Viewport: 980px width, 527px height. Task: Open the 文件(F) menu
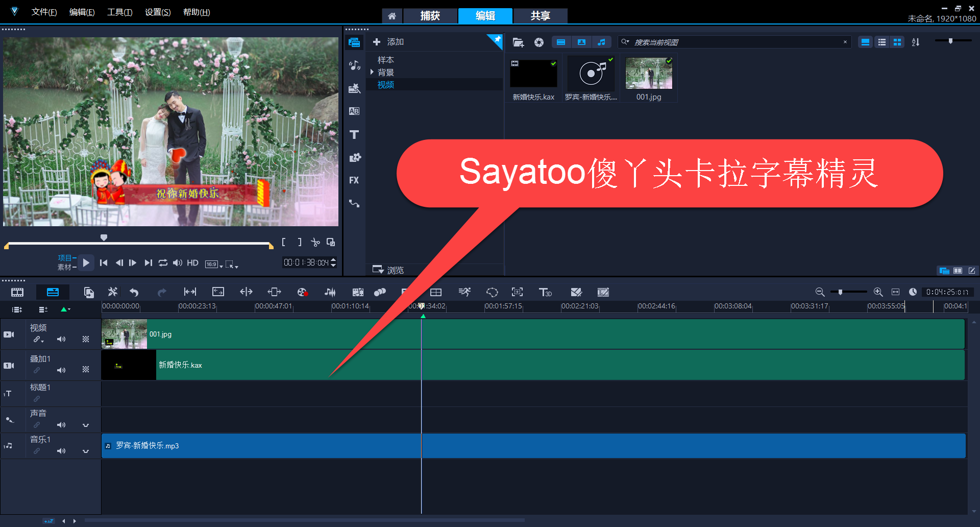click(x=44, y=12)
